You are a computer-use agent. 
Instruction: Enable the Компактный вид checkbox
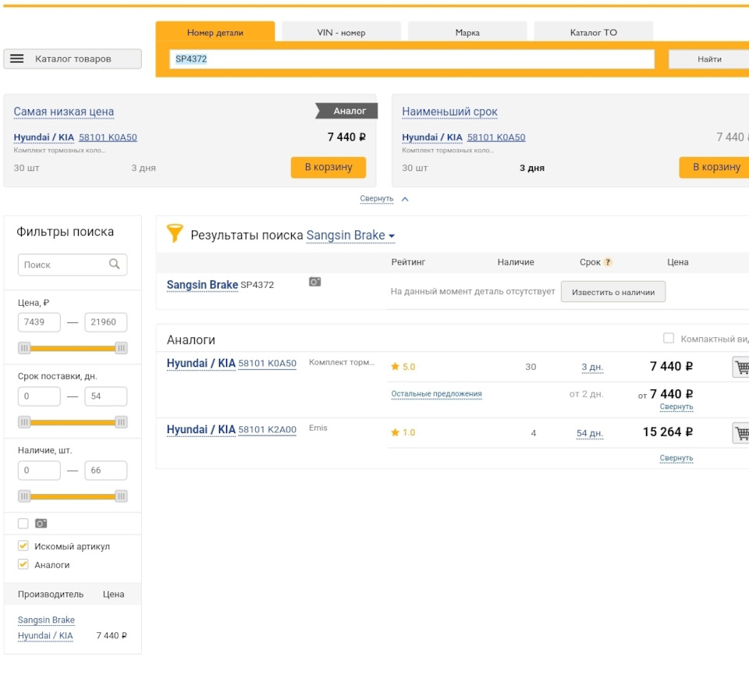669,338
